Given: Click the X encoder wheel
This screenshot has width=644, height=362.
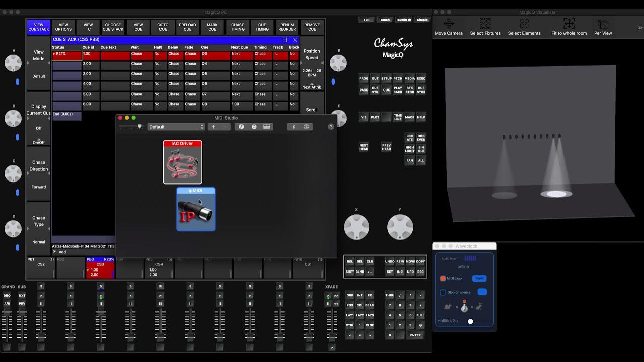Looking at the screenshot, I should [356, 227].
